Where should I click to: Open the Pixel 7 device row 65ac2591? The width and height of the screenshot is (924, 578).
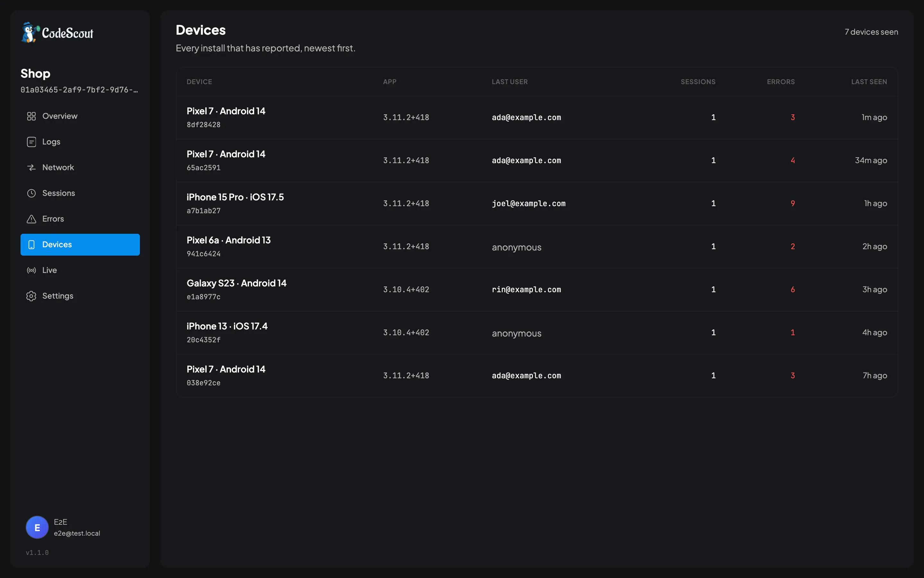(x=537, y=161)
